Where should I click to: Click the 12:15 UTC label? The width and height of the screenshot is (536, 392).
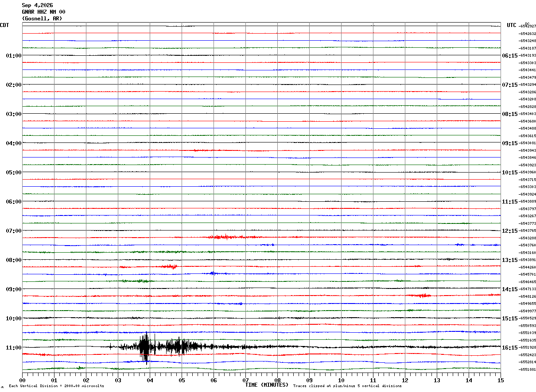coord(509,231)
